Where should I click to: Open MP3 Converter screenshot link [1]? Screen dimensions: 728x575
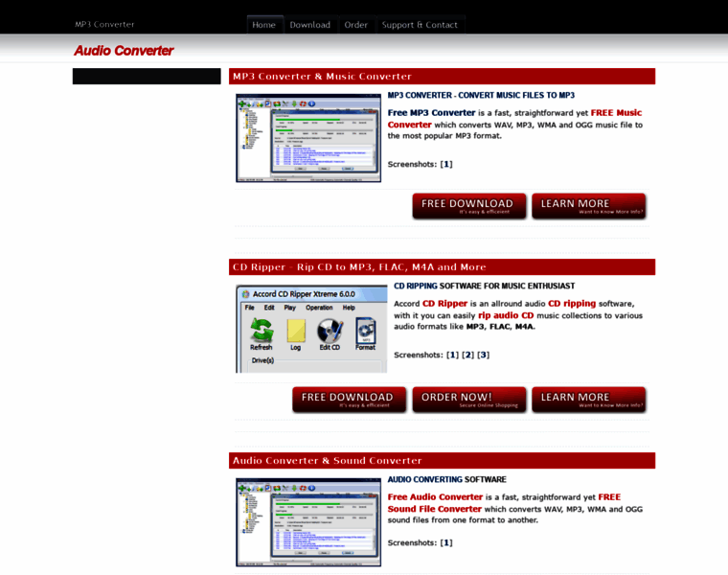[446, 164]
